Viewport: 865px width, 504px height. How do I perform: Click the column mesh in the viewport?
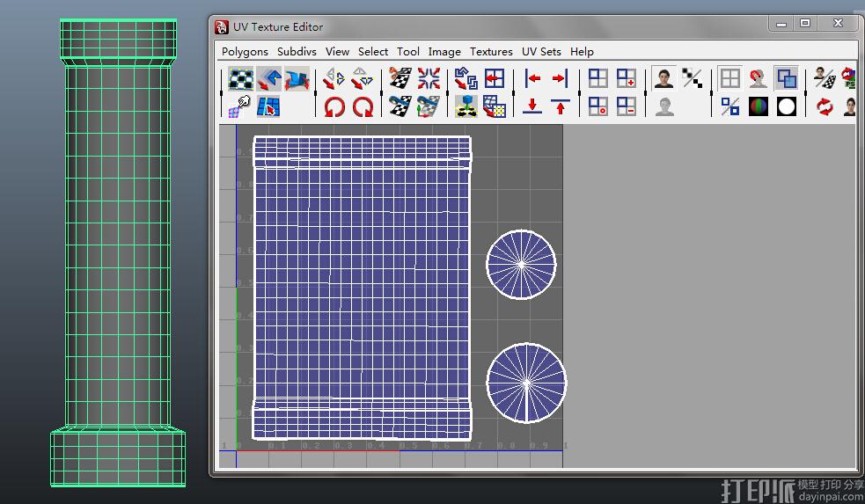pos(118,253)
